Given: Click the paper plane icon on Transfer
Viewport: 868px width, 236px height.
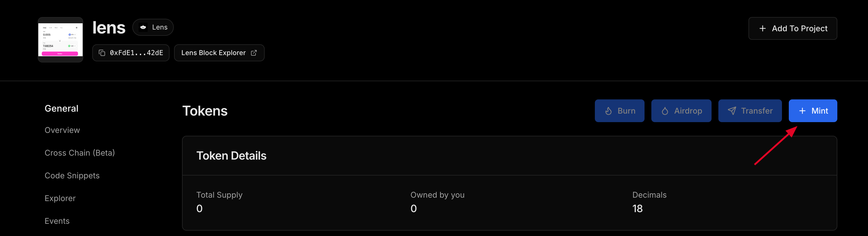Looking at the screenshot, I should tap(731, 111).
